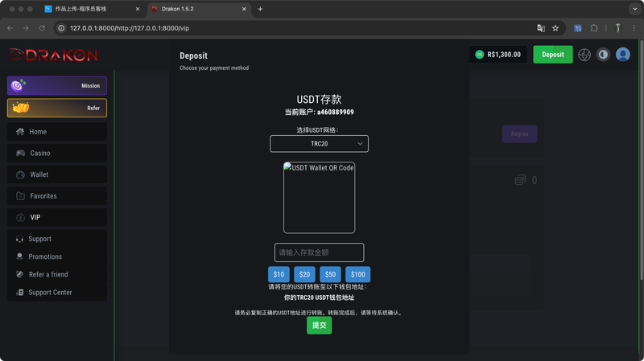The width and height of the screenshot is (644, 361).
Task: Select the $20 quick amount
Action: tap(304, 274)
